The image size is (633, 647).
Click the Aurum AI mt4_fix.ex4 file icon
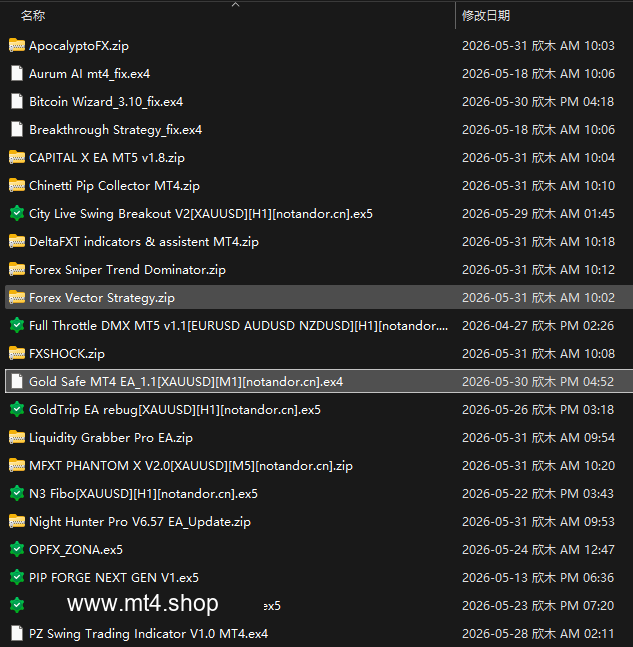click(x=17, y=73)
